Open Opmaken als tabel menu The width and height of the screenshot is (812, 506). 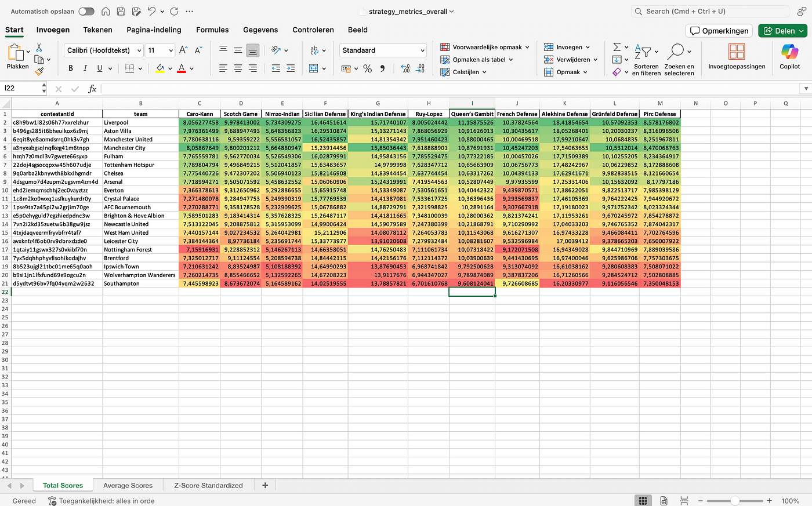click(x=477, y=60)
